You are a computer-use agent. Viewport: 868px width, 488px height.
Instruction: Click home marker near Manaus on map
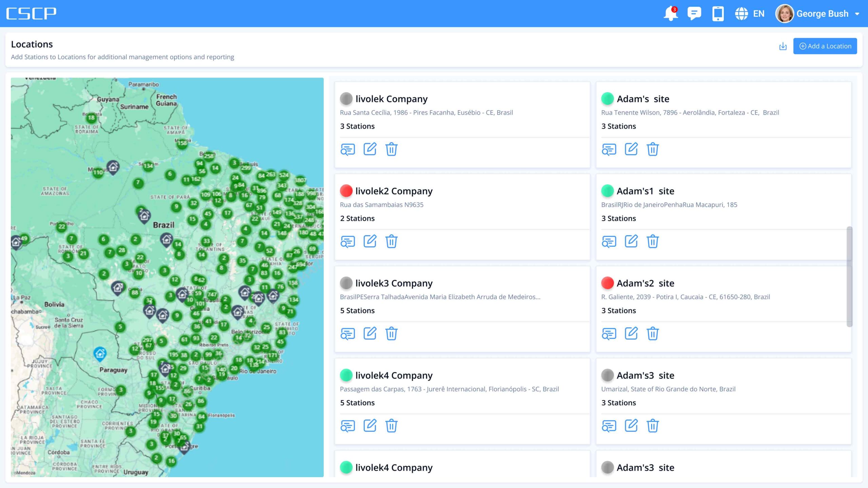(113, 167)
